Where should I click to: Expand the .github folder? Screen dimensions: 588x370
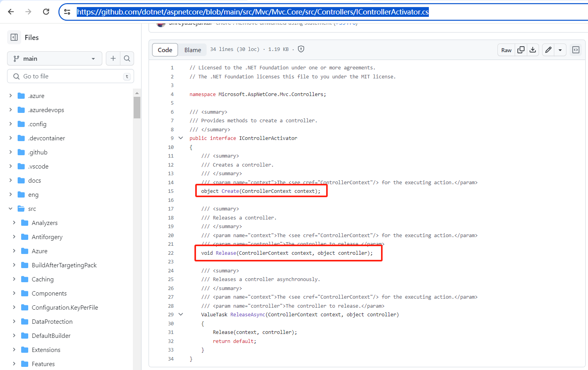click(x=11, y=152)
